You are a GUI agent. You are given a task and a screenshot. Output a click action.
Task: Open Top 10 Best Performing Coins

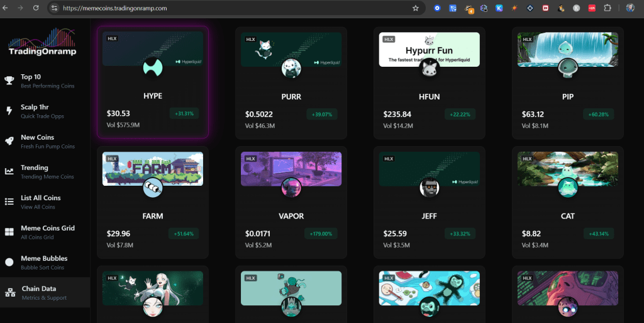pyautogui.click(x=45, y=81)
